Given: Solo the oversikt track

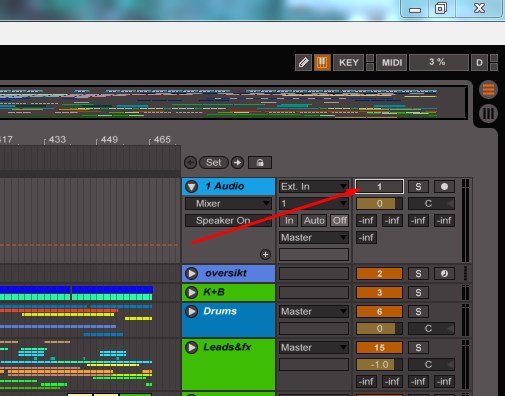Looking at the screenshot, I should (x=418, y=273).
